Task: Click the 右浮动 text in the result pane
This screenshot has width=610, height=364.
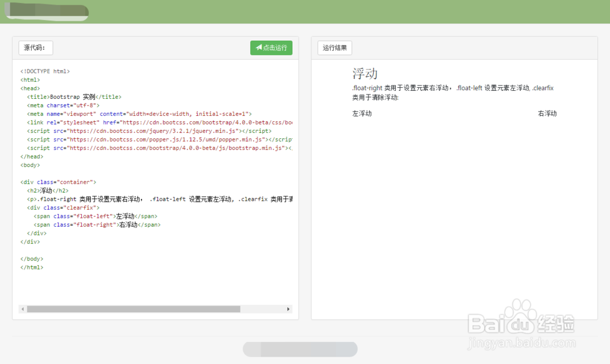Action: click(x=547, y=113)
